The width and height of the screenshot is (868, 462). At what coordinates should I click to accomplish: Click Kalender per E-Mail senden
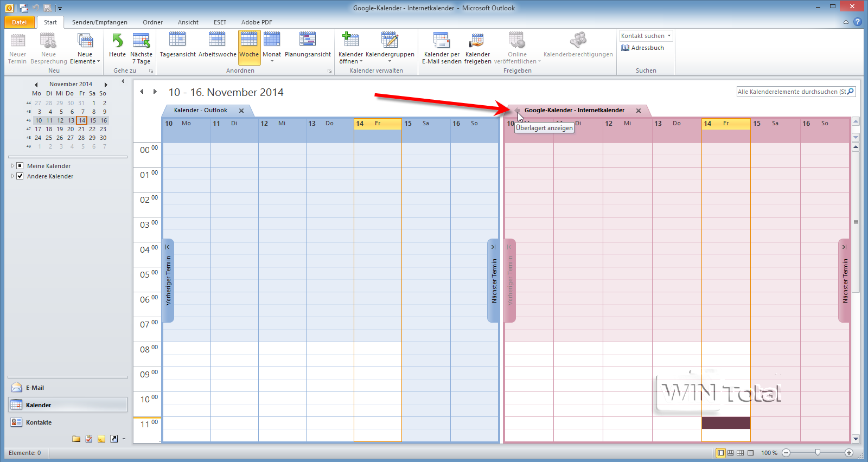(x=442, y=47)
